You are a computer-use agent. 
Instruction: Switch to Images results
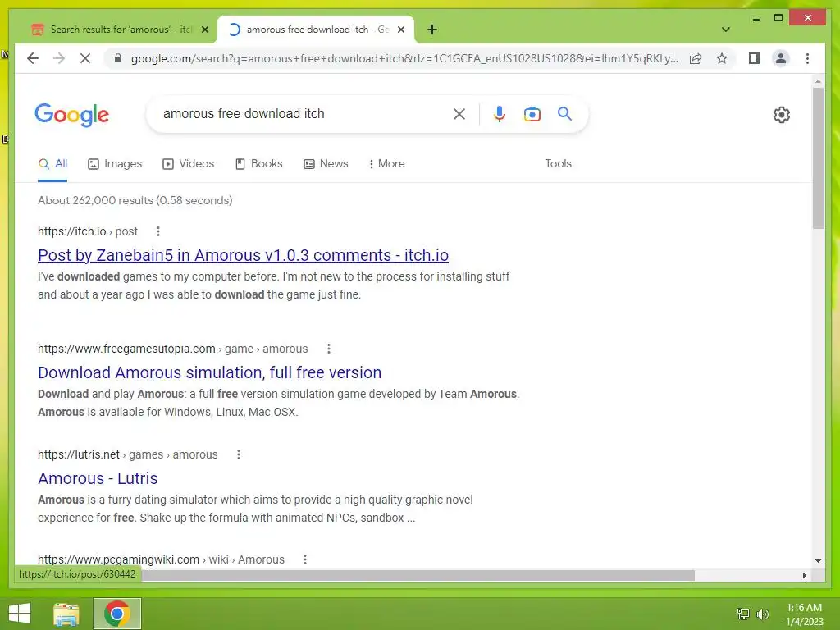pos(115,164)
